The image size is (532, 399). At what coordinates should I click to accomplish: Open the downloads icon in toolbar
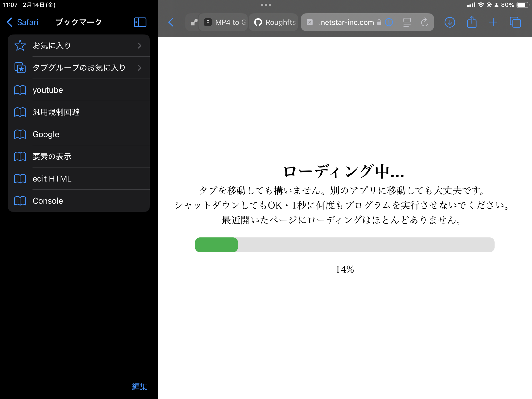point(450,22)
